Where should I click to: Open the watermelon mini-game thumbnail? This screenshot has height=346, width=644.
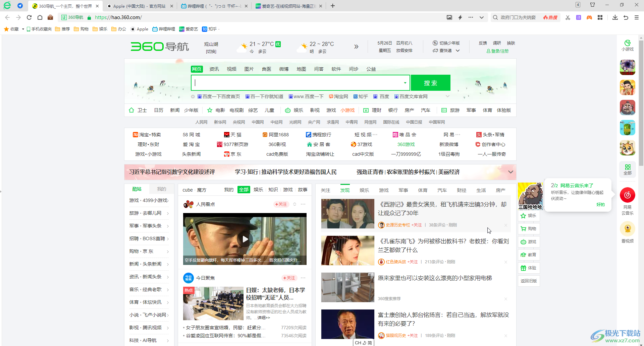click(x=628, y=128)
